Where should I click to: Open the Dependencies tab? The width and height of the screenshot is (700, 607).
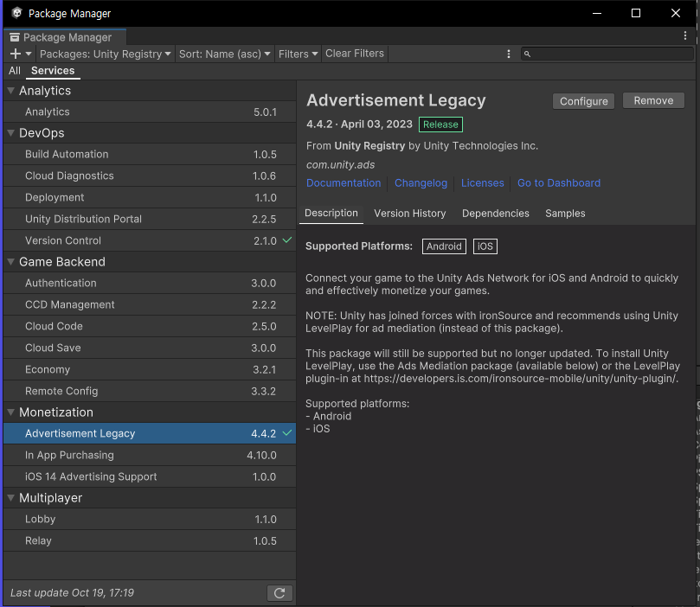(x=496, y=214)
